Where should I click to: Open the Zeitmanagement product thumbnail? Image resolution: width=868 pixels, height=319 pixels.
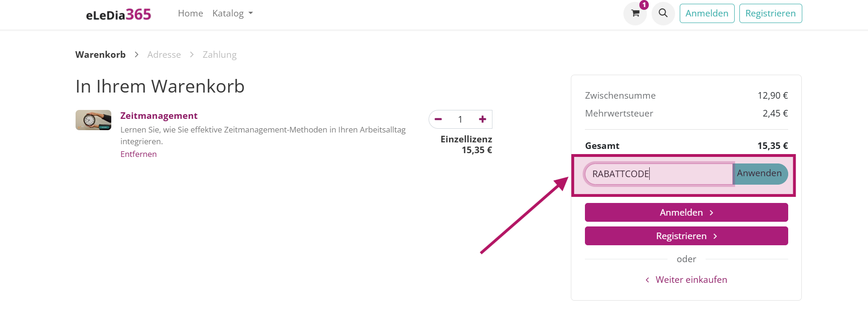tap(93, 120)
